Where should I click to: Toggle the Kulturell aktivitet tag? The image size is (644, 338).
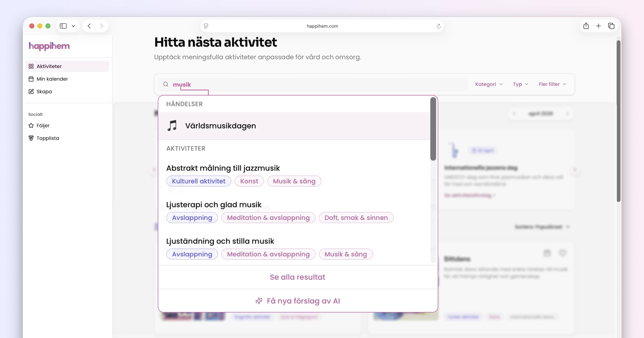[x=199, y=181]
